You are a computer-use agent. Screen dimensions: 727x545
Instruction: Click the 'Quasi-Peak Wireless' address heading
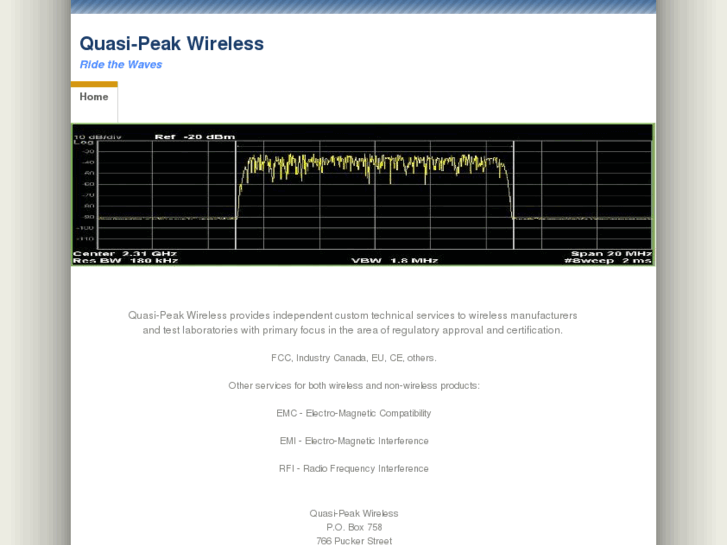pos(354,513)
